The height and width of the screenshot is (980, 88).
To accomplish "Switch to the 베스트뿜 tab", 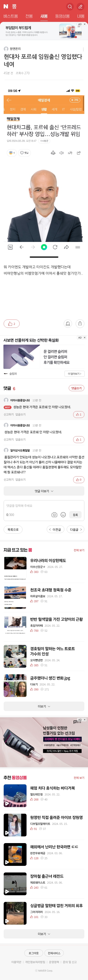I will coord(11,16).
